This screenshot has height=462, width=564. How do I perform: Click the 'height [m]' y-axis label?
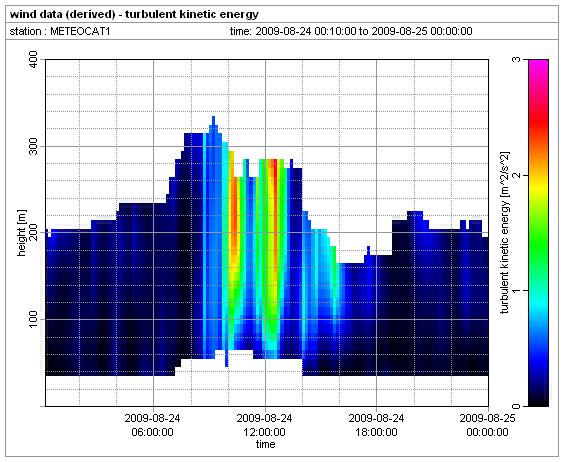pos(22,232)
